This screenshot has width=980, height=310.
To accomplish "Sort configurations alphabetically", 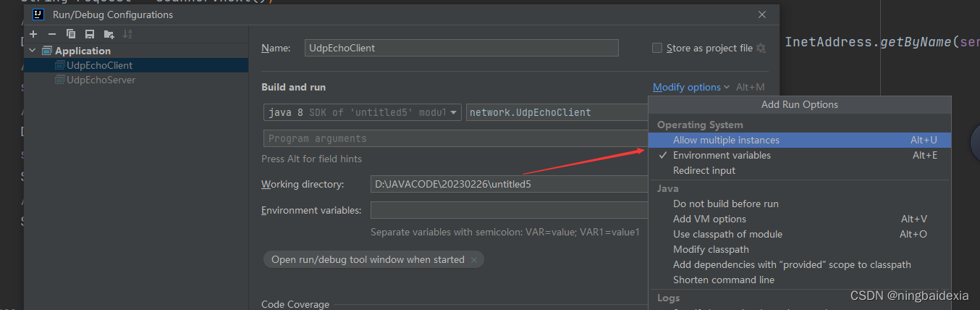I will 128,34.
